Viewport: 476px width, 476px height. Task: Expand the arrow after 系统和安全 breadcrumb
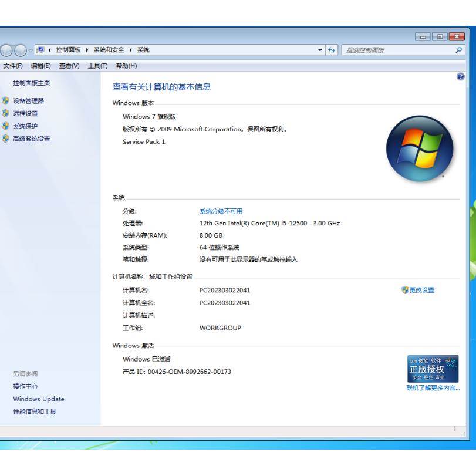(130, 50)
